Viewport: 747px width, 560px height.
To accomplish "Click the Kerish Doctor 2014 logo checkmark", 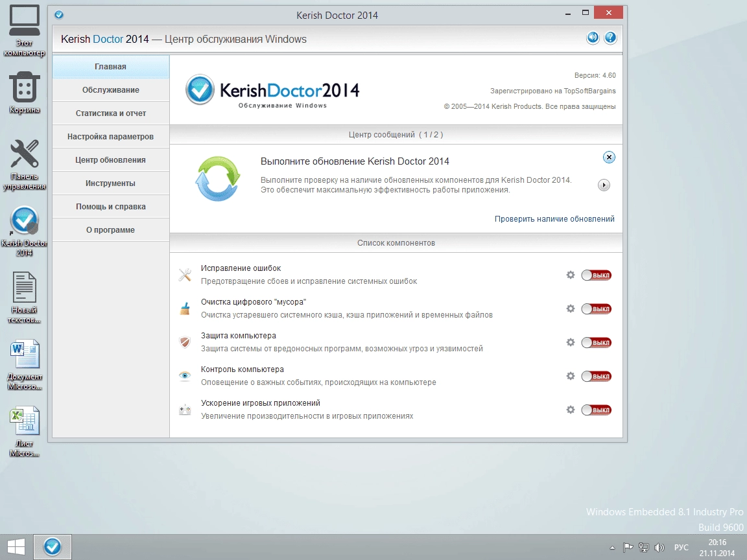I will tap(200, 89).
